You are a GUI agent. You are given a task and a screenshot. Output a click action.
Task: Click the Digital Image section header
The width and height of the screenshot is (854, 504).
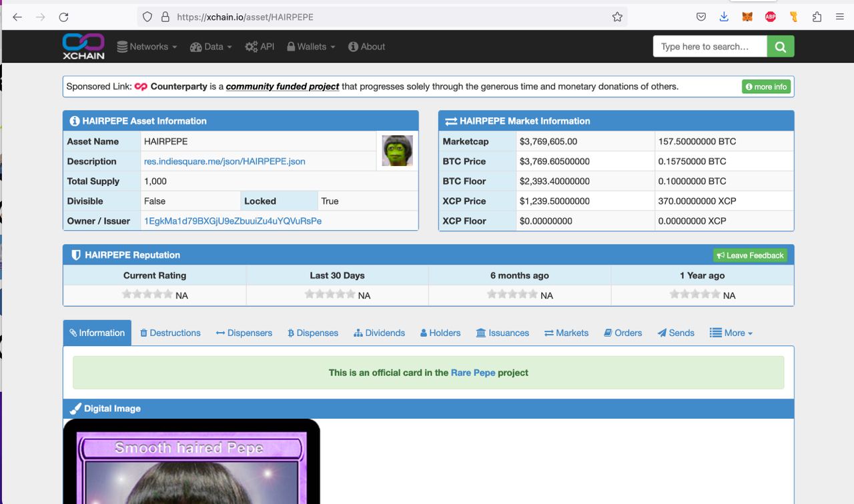428,409
